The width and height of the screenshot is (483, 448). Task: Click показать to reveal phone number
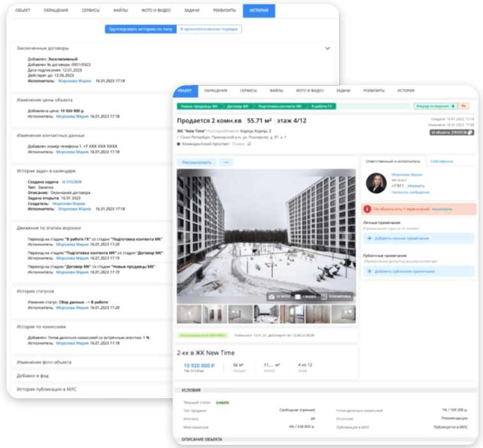[x=416, y=186]
